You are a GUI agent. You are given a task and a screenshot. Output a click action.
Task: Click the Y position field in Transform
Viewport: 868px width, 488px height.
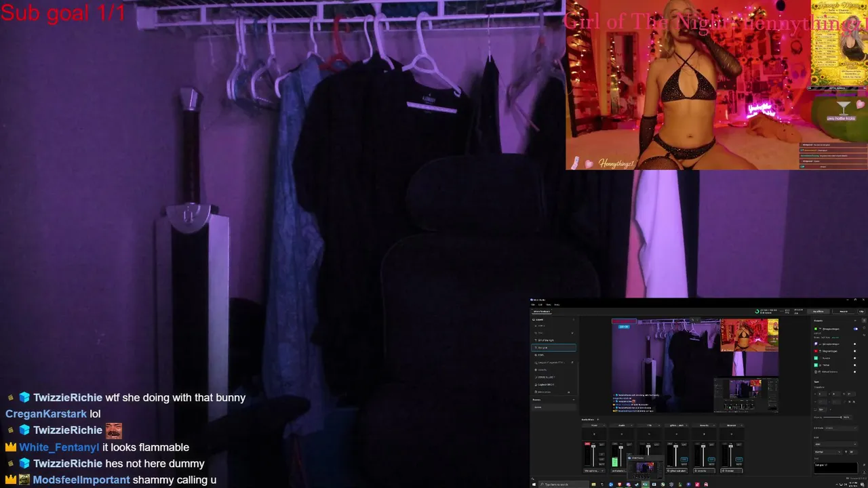(836, 394)
